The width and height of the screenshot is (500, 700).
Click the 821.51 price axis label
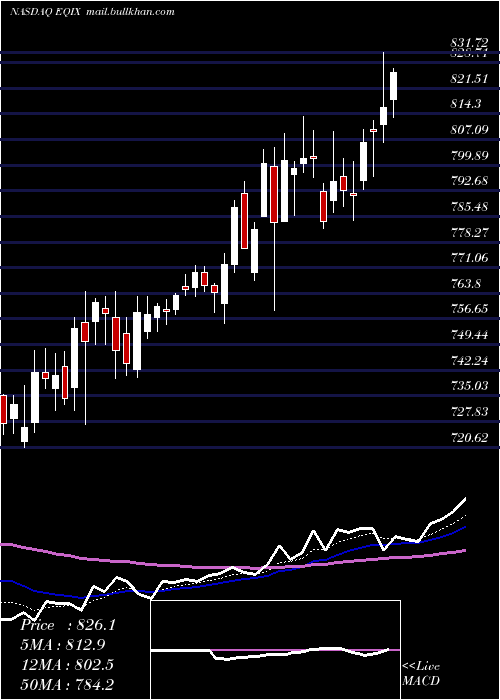point(469,79)
